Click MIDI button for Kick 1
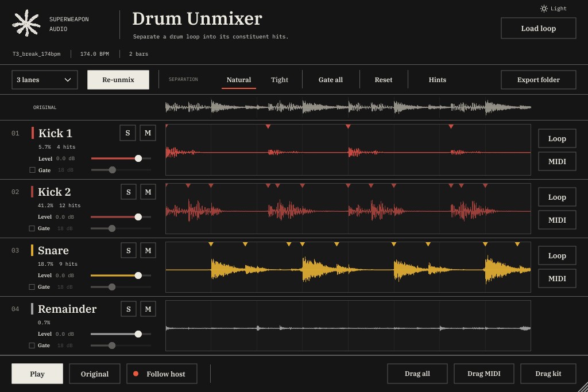This screenshot has width=588, height=392. click(557, 161)
